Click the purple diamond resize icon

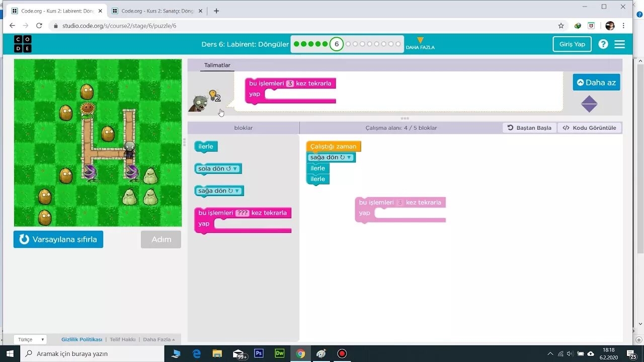(589, 104)
